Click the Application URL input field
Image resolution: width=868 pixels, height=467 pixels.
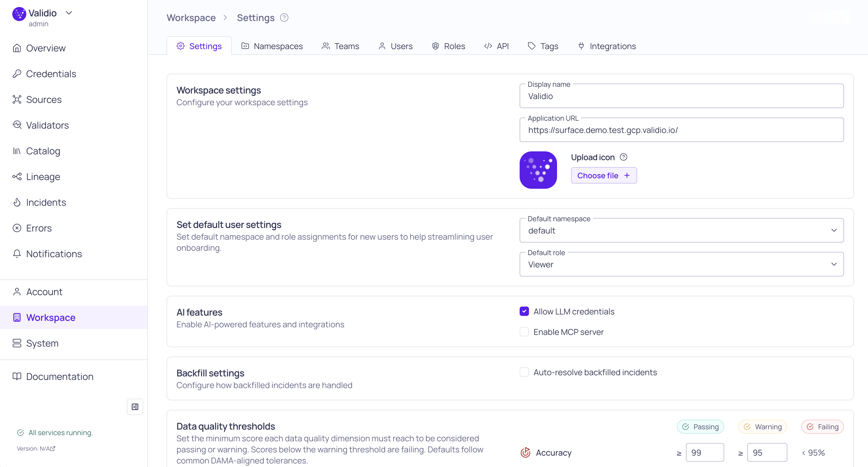pos(681,130)
